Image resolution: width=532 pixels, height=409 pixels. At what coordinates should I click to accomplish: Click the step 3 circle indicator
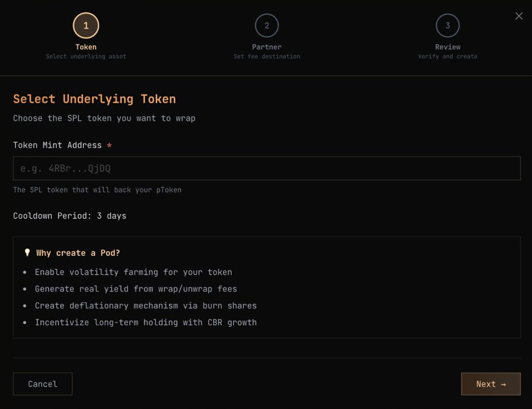[448, 26]
